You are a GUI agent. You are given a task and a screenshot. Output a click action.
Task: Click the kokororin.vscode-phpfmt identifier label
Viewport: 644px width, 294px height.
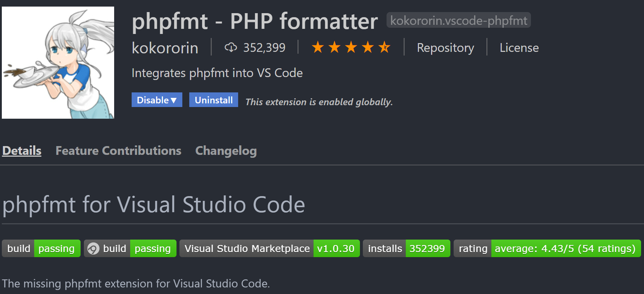[x=459, y=20]
